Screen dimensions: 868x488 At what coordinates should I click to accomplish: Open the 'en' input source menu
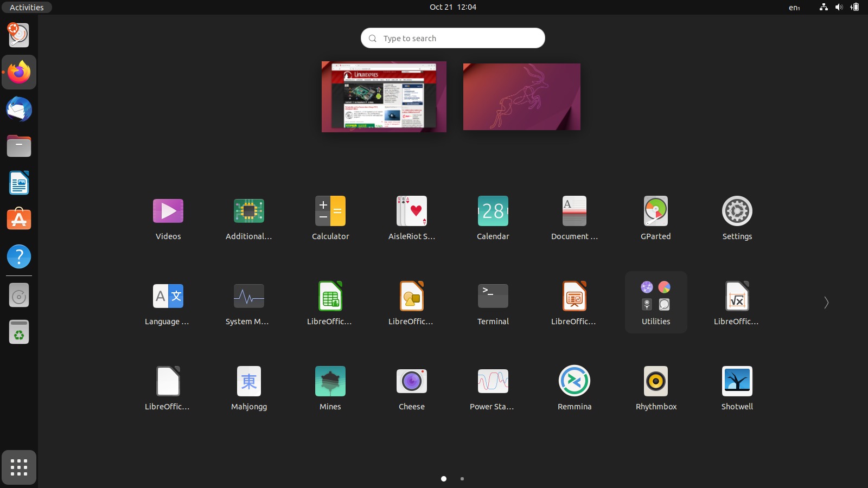(x=794, y=7)
